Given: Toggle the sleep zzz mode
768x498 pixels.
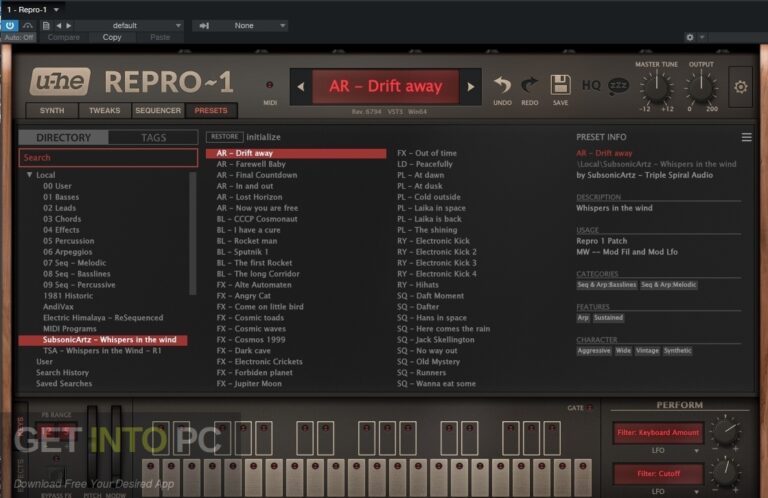Looking at the screenshot, I should (618, 86).
